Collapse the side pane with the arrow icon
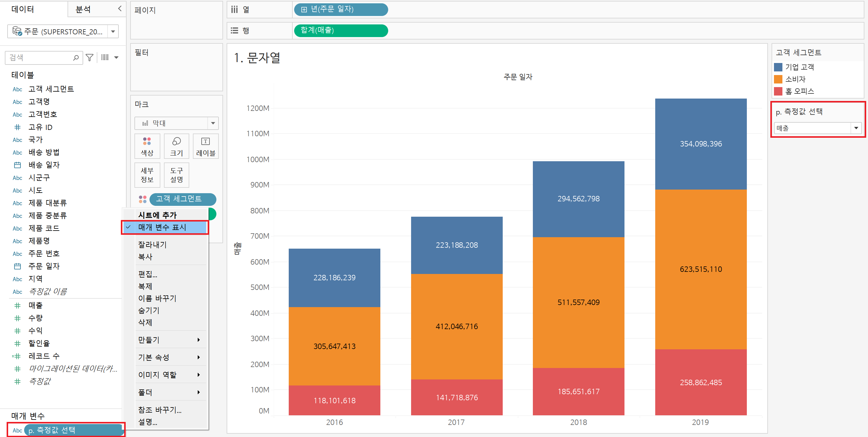The image size is (868, 437). tap(120, 8)
